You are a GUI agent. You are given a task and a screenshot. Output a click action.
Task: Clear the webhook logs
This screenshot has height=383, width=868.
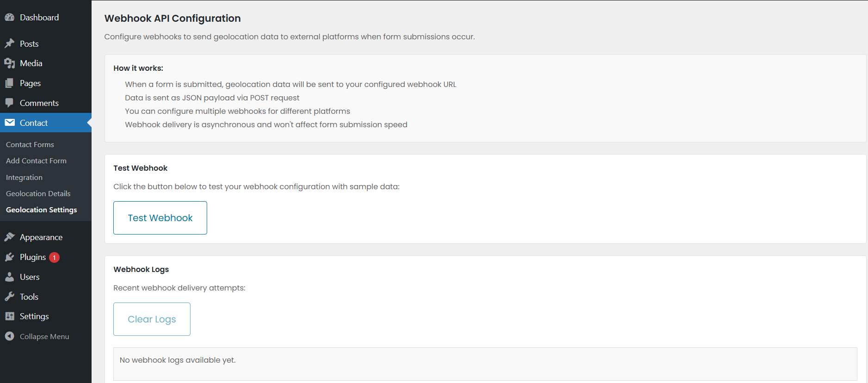[x=152, y=319]
